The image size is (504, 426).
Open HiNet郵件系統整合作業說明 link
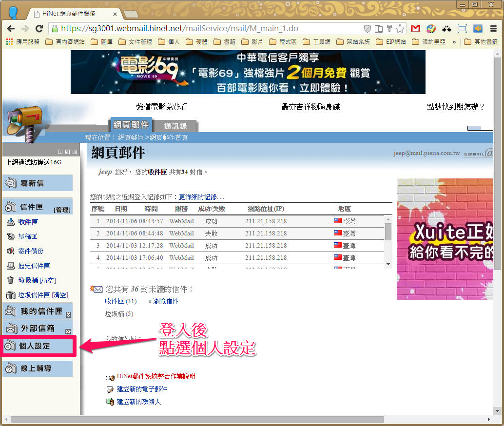click(x=156, y=376)
